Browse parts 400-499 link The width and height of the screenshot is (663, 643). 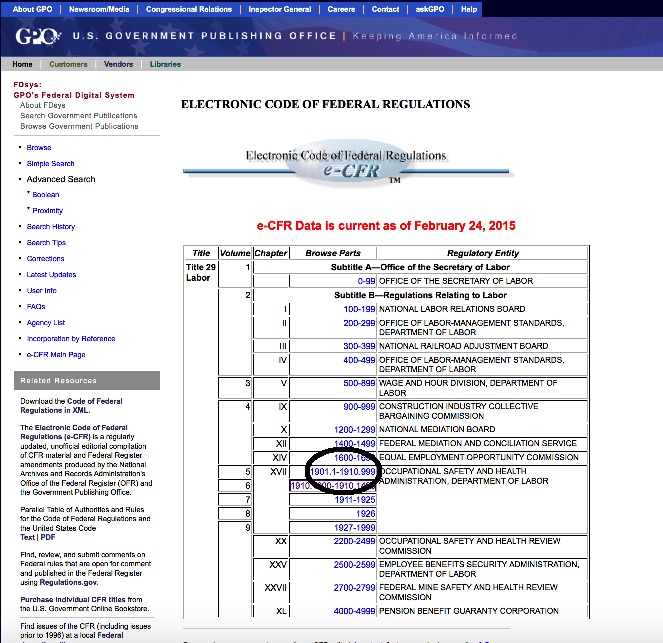click(359, 360)
